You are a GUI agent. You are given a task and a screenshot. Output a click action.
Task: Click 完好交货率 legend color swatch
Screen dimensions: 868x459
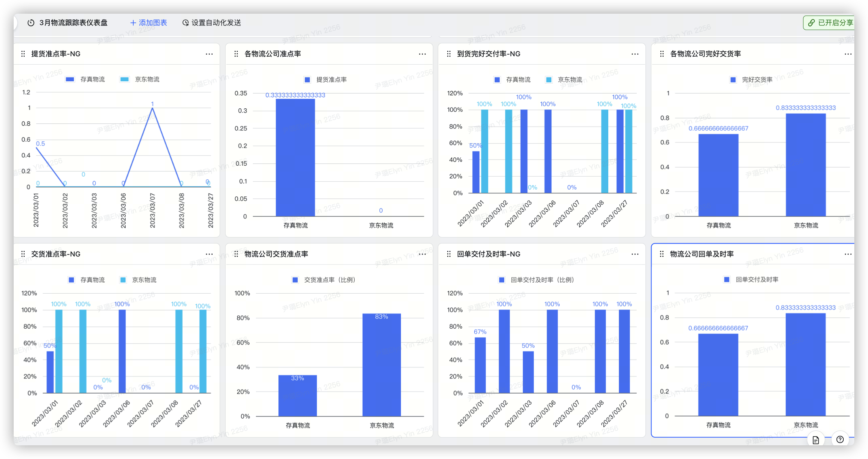(x=733, y=80)
